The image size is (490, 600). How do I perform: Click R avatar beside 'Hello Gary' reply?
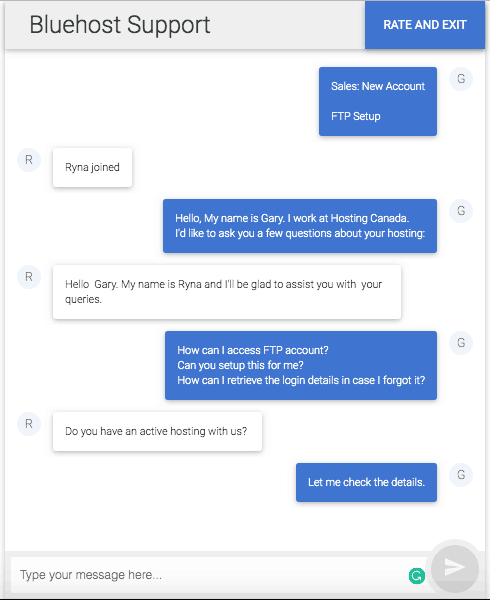(29, 277)
